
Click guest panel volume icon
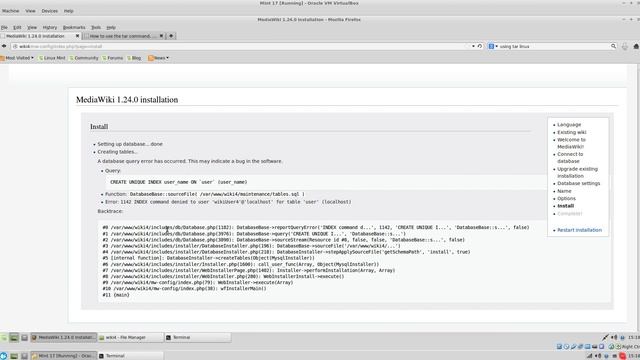614,338
